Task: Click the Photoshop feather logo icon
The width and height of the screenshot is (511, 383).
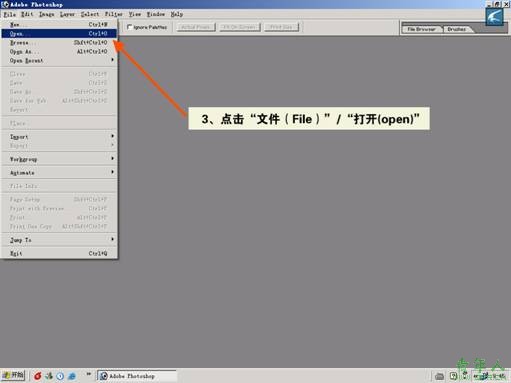Action: (494, 17)
